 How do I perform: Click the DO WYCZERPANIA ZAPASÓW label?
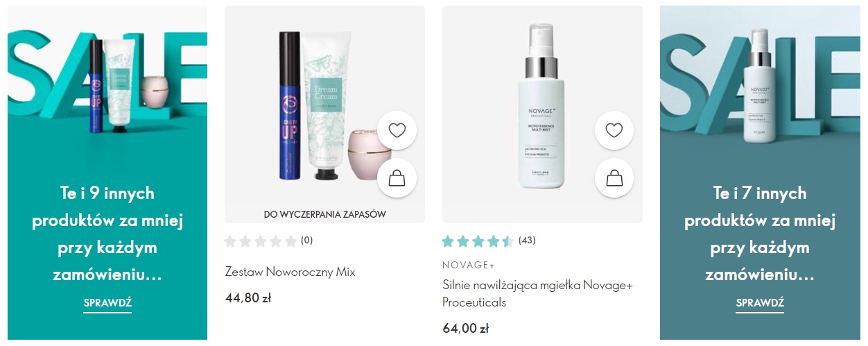324,214
